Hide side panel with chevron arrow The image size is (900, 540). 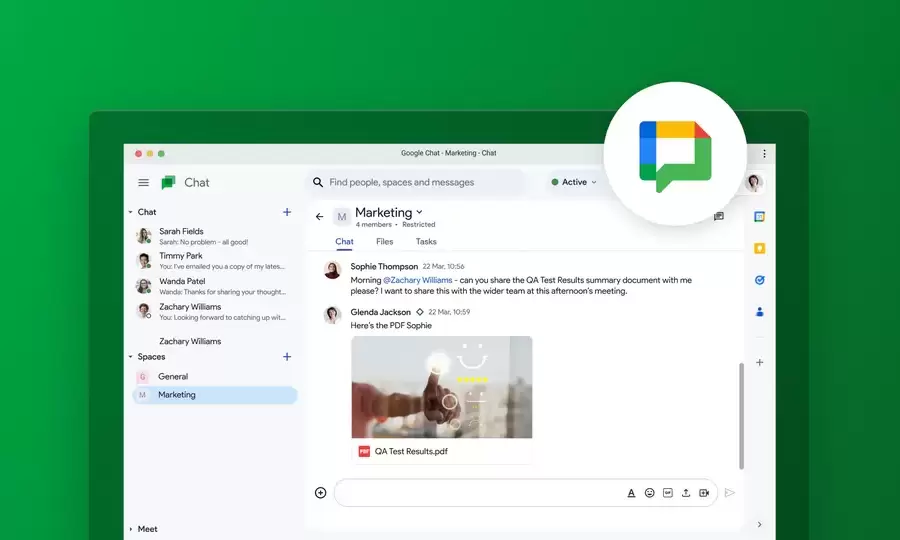tap(759, 525)
